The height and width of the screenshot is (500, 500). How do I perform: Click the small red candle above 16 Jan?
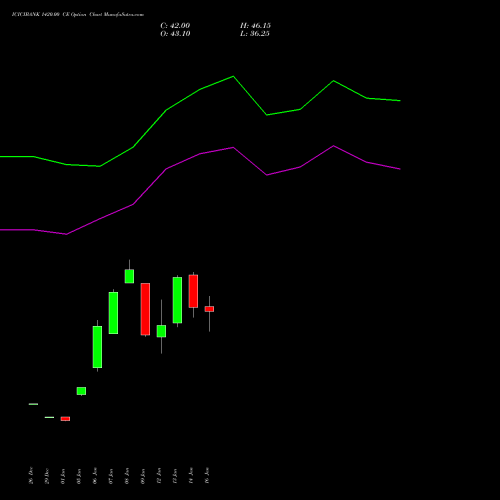(209, 309)
